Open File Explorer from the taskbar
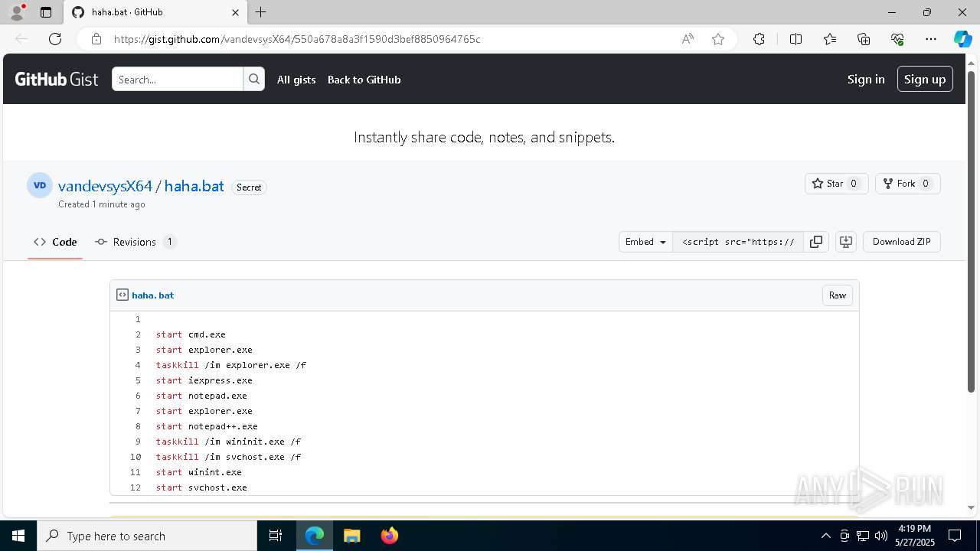 click(352, 536)
